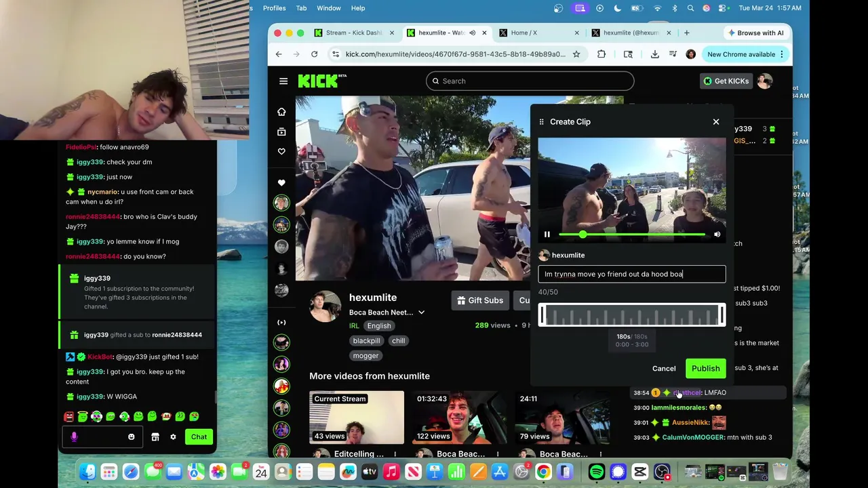Open the Tab menu in menu bar
Image resolution: width=868 pixels, height=488 pixels.
[x=302, y=8]
